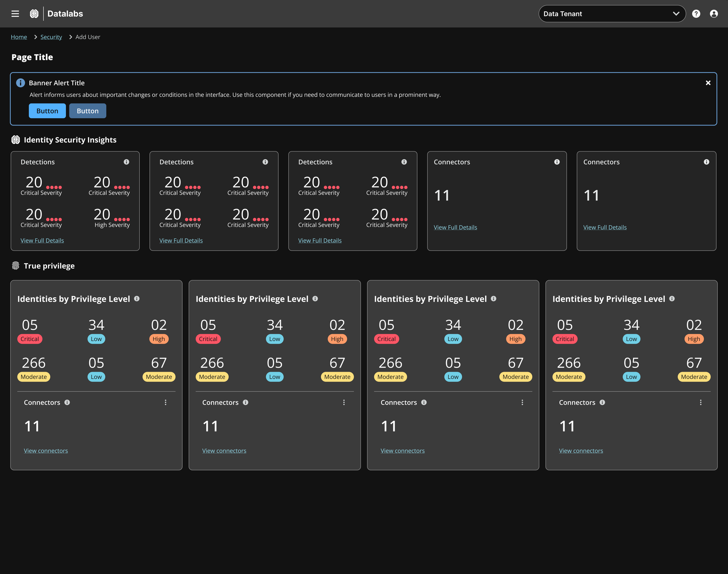Dismiss the Banner Alert with X
Viewport: 728px width, 574px height.
pos(708,83)
